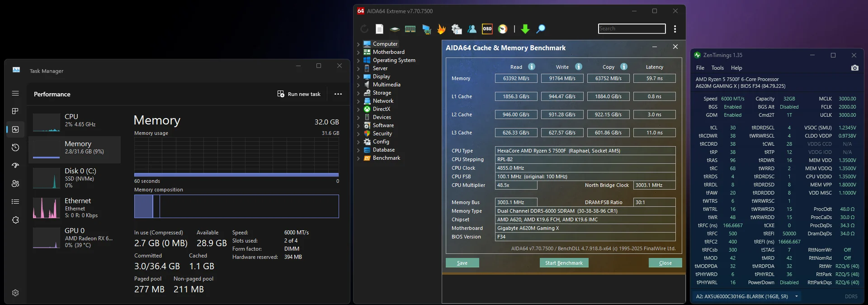This screenshot has width=868, height=305.
Task: Click the info icon next to Read
Action: point(532,67)
